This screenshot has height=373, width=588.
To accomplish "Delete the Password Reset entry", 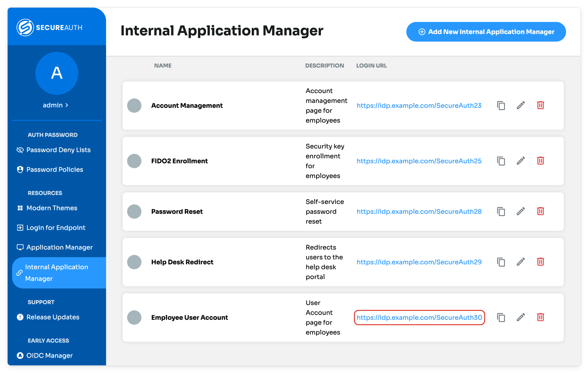I will (x=540, y=211).
